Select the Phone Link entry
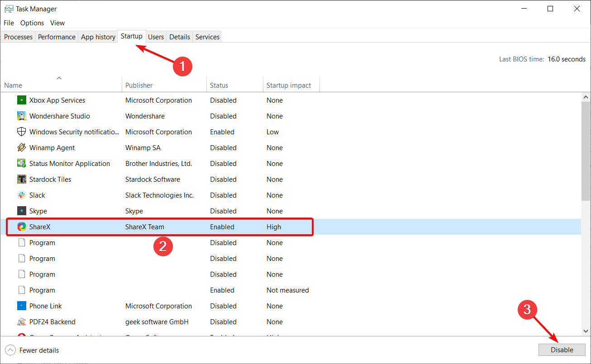 pos(46,306)
